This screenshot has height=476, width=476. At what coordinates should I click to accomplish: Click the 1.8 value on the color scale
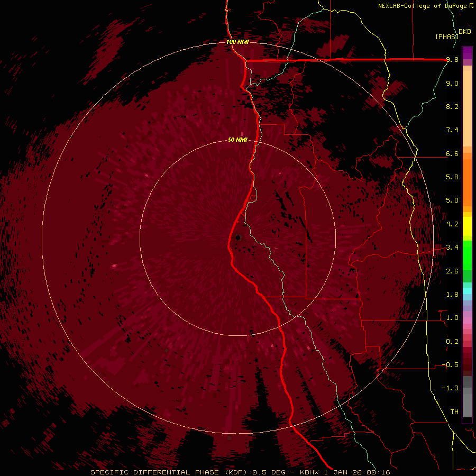click(x=452, y=295)
